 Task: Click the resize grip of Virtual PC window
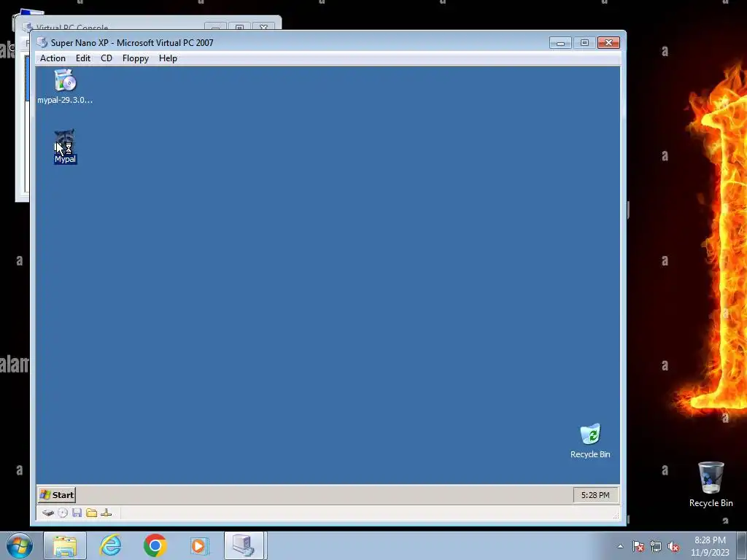[x=616, y=516]
